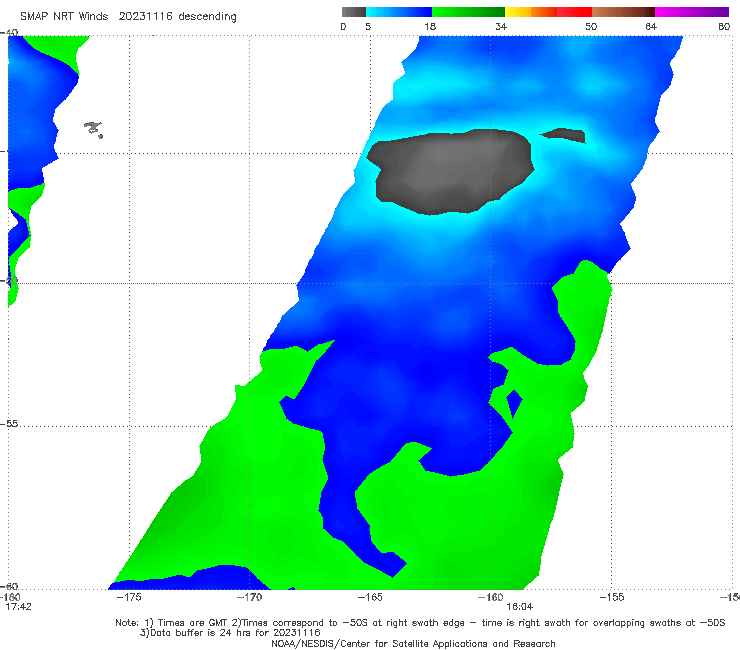Select the red segment of the color bar
740x650 pixels.
point(574,12)
